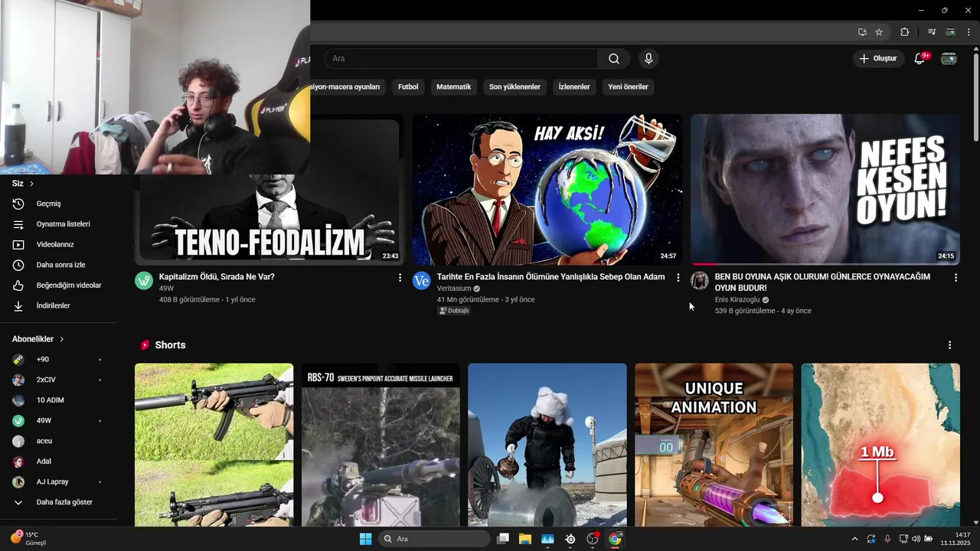Open Chrome media controls icon
This screenshot has width=980, height=551.
(x=932, y=32)
